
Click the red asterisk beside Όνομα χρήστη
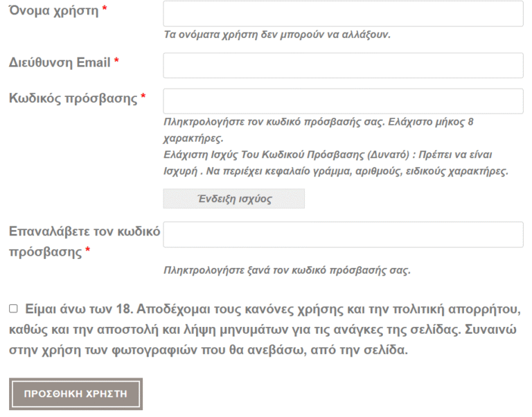(x=105, y=8)
